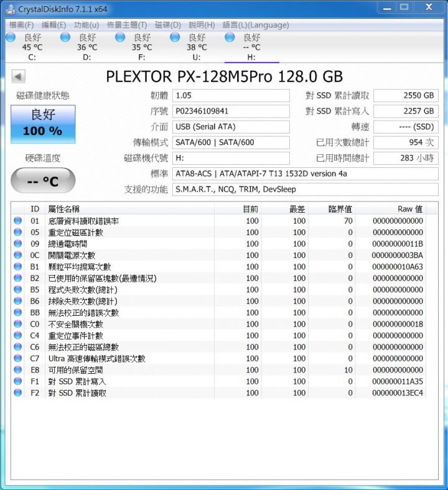This screenshot has height=490, width=448.
Task: Open the 佈景主題(T) menu
Action: coord(127,25)
